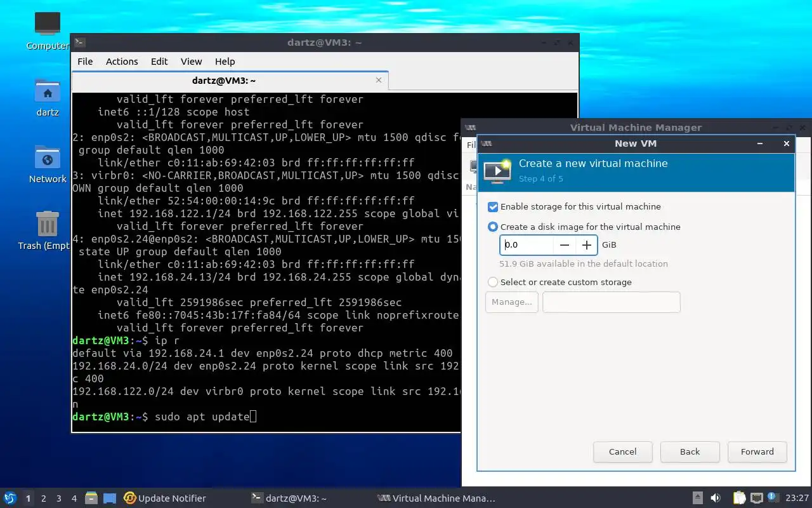Select Computer desktop icon
812x508 pixels.
[48, 30]
